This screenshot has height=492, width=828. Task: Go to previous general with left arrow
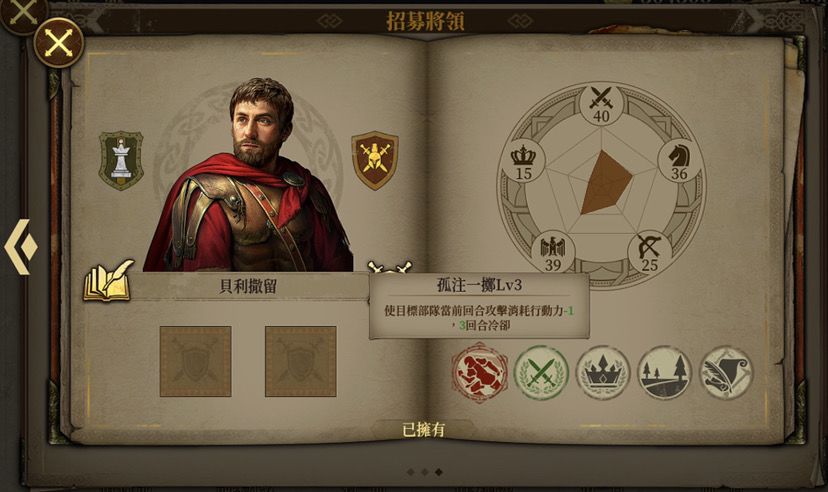click(21, 247)
